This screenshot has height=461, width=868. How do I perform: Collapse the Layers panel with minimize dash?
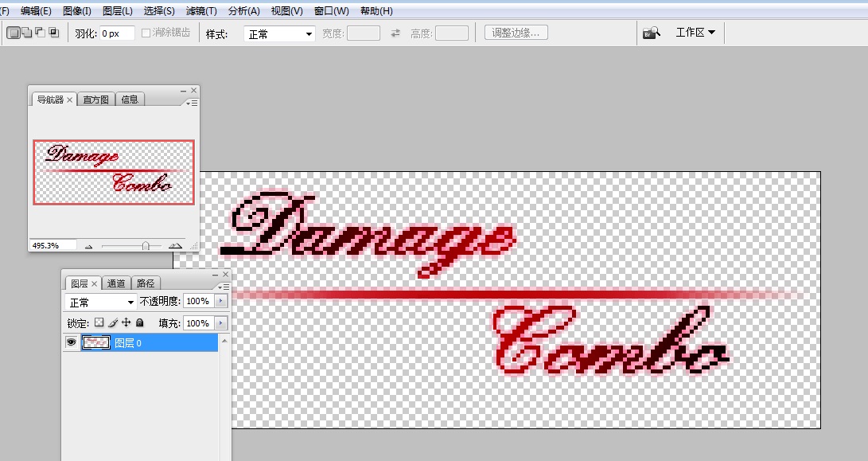pos(216,275)
